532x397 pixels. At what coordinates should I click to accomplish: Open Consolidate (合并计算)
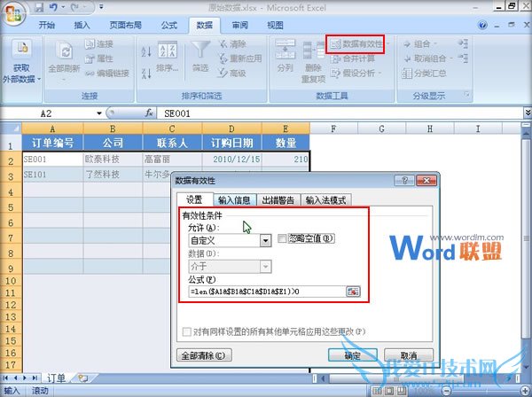click(353, 58)
